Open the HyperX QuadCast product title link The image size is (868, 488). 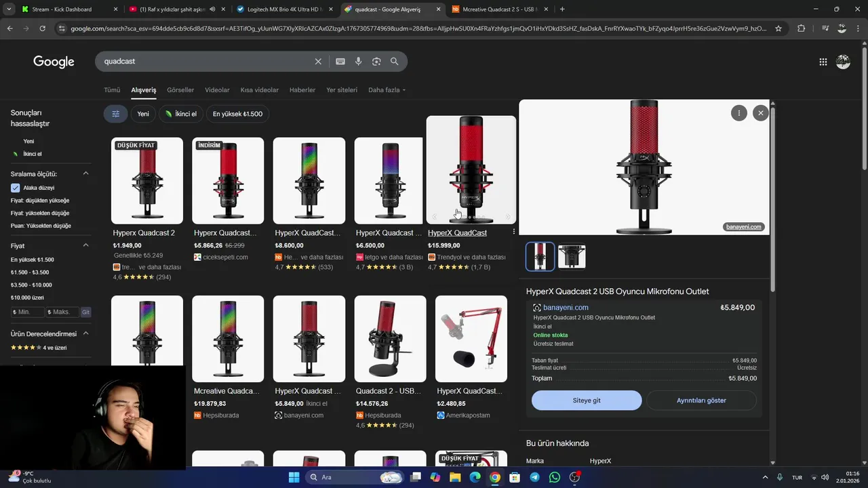tap(457, 232)
